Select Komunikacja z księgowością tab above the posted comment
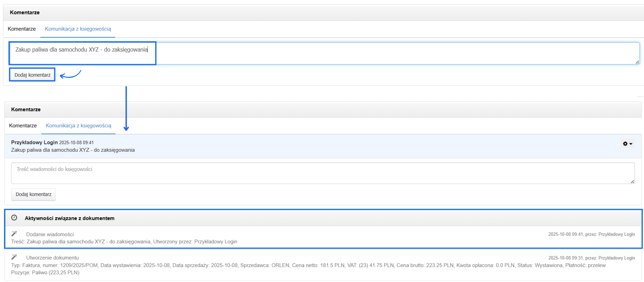This screenshot has width=644, height=282. tap(78, 126)
